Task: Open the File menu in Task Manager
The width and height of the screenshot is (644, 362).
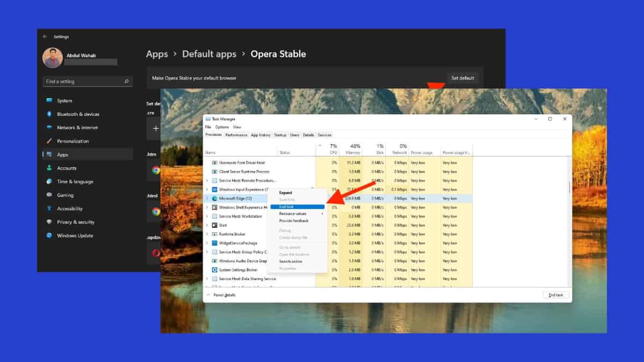Action: point(208,127)
